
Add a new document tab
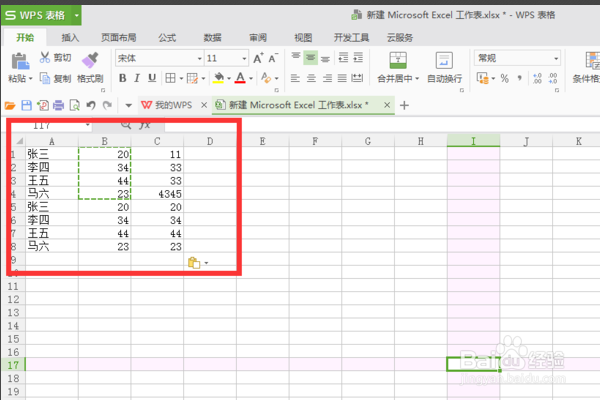coord(404,105)
